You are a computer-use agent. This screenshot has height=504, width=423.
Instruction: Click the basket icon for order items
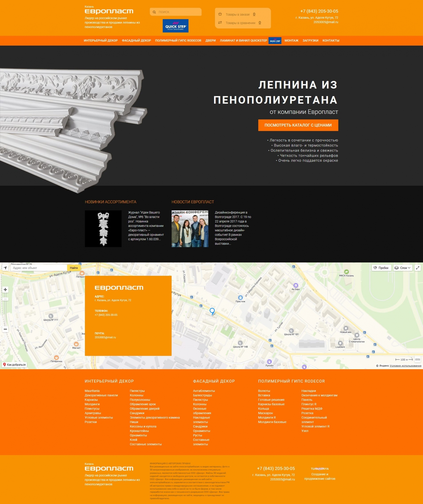220,14
